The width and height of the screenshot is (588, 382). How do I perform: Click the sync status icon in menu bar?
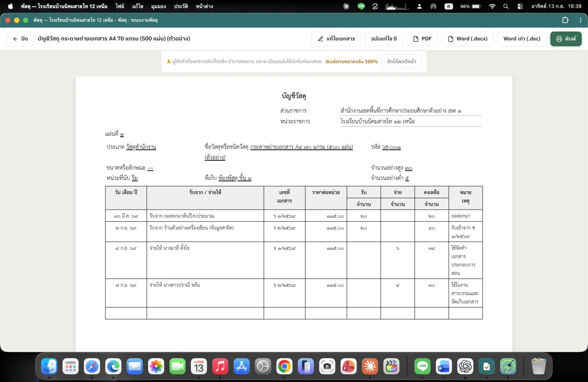click(x=375, y=6)
